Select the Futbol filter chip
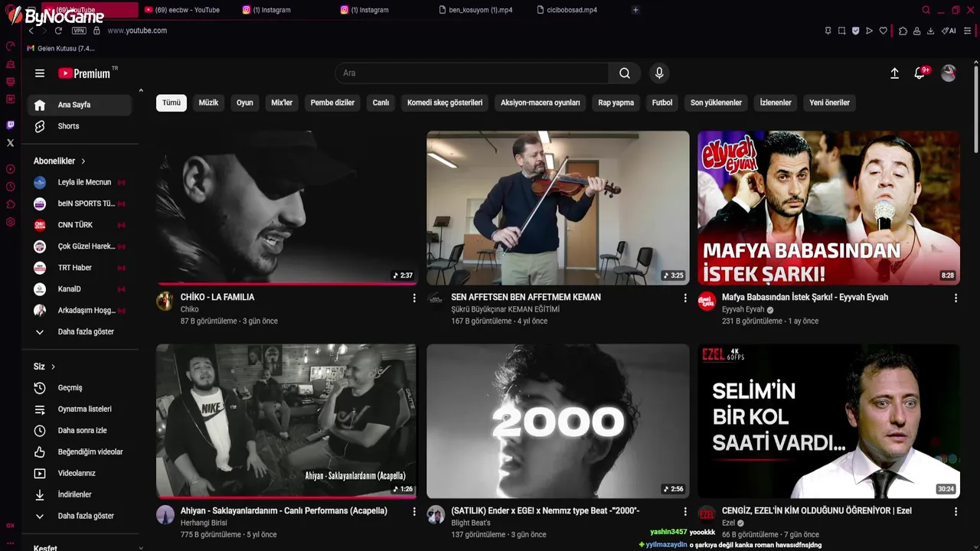Screen dimensions: 980x551 (x=661, y=103)
